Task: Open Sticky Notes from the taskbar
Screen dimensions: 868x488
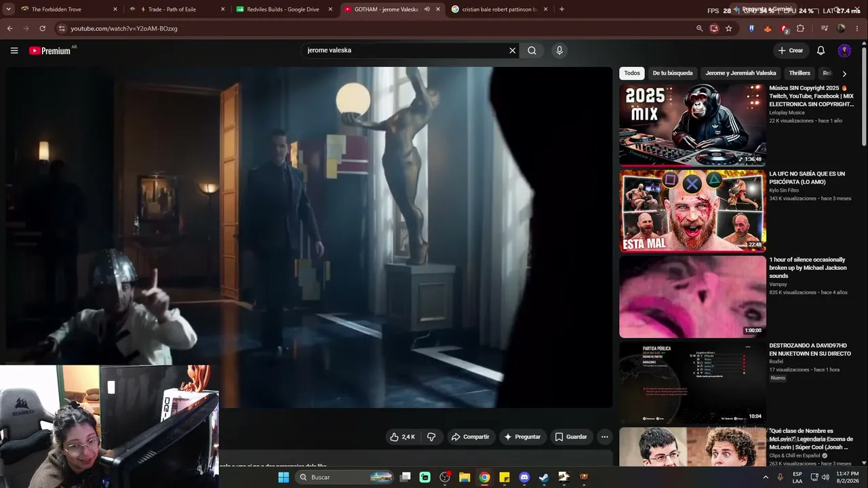Action: coord(505,477)
